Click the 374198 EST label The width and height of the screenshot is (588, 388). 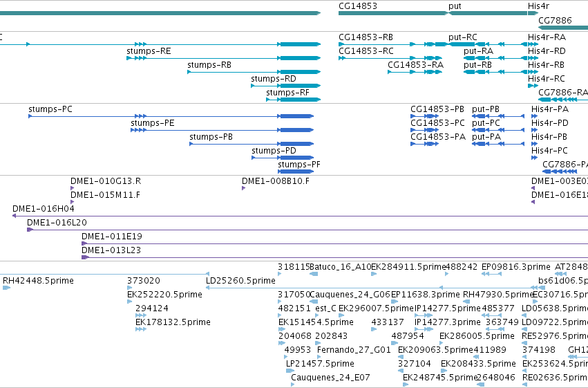(x=539, y=350)
